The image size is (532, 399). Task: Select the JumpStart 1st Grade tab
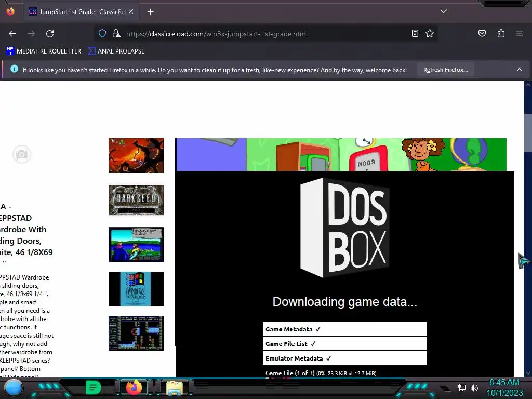tap(81, 12)
